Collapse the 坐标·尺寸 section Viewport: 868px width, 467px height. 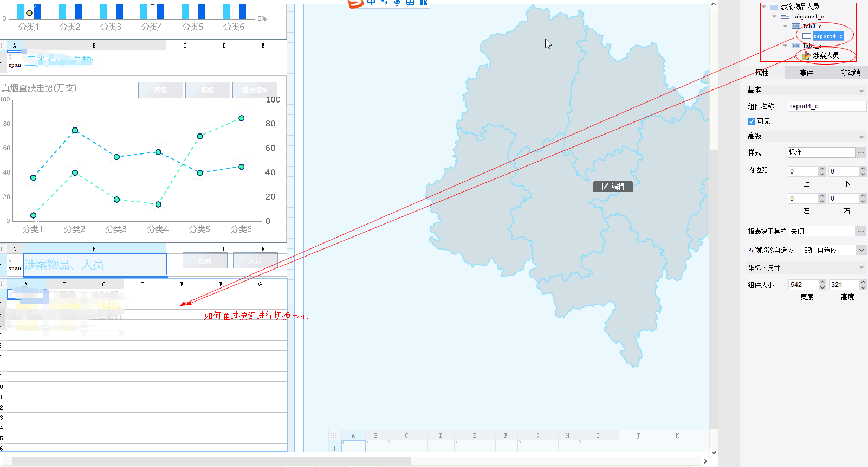(861, 268)
